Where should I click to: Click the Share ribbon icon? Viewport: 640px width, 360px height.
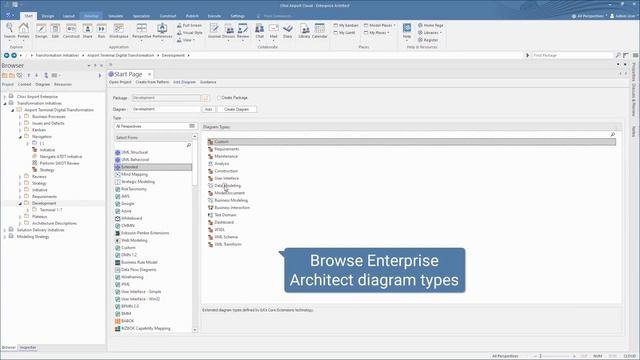click(x=87, y=31)
